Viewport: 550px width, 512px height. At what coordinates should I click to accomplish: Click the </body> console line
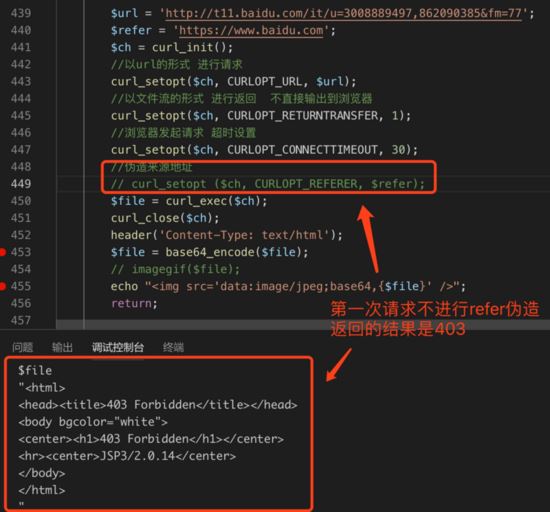tap(42, 473)
